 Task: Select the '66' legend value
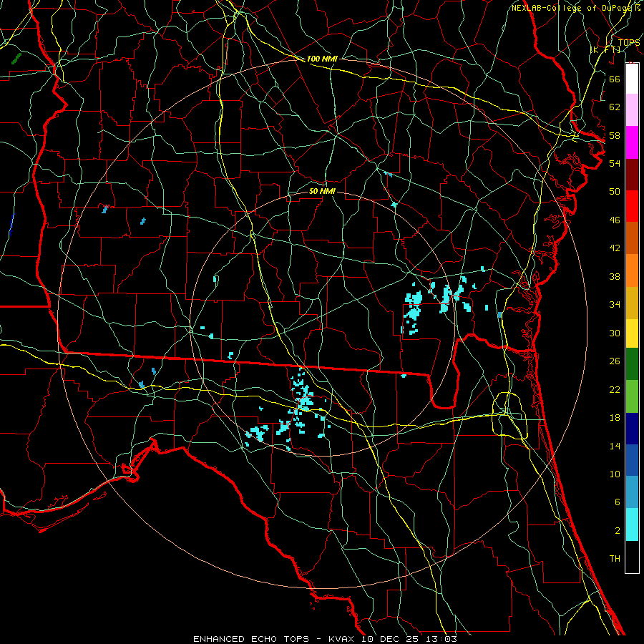click(615, 79)
